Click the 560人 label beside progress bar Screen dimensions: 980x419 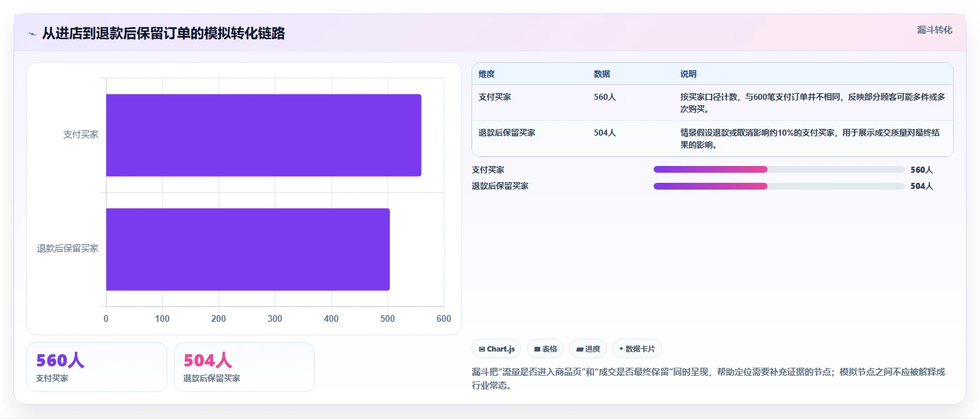pyautogui.click(x=921, y=170)
